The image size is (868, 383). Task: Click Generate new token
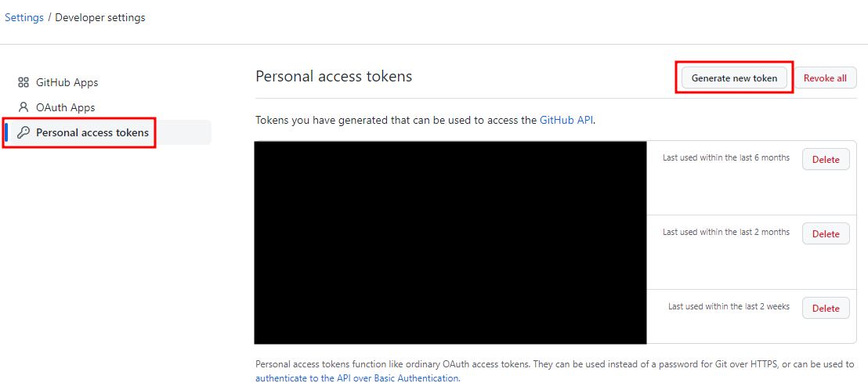tap(734, 78)
